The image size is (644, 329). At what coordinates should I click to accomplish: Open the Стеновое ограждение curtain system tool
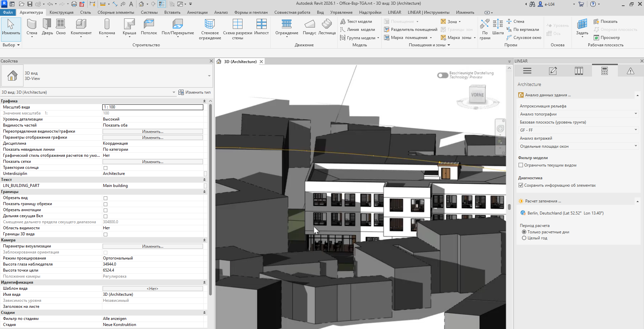coord(210,25)
